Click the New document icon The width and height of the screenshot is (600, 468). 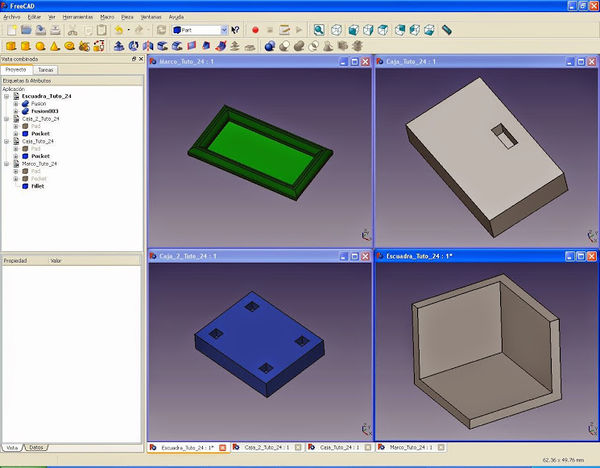(x=10, y=30)
